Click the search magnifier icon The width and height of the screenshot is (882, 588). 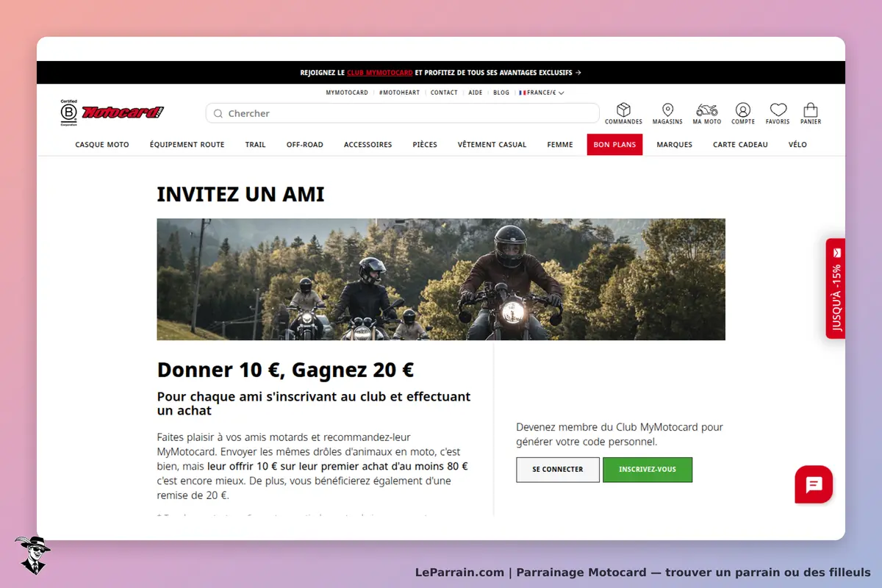tap(218, 113)
